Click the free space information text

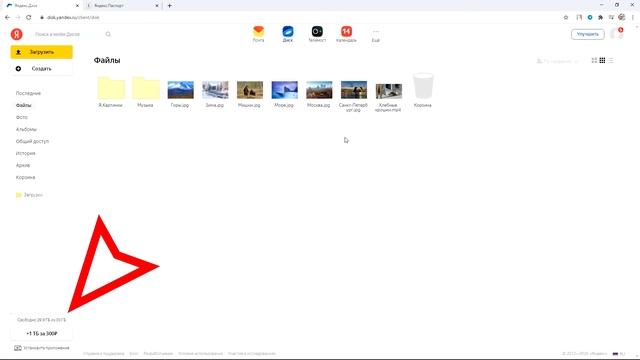click(41, 320)
